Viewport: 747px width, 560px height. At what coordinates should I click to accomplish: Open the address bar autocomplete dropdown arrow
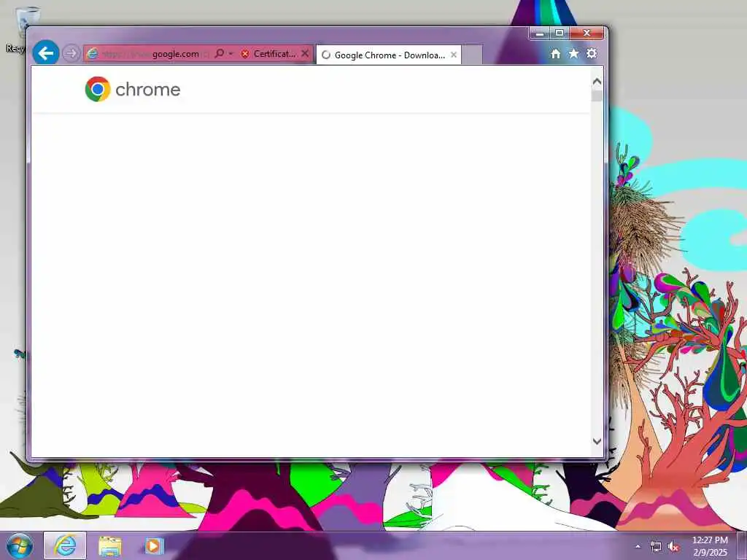pyautogui.click(x=231, y=53)
